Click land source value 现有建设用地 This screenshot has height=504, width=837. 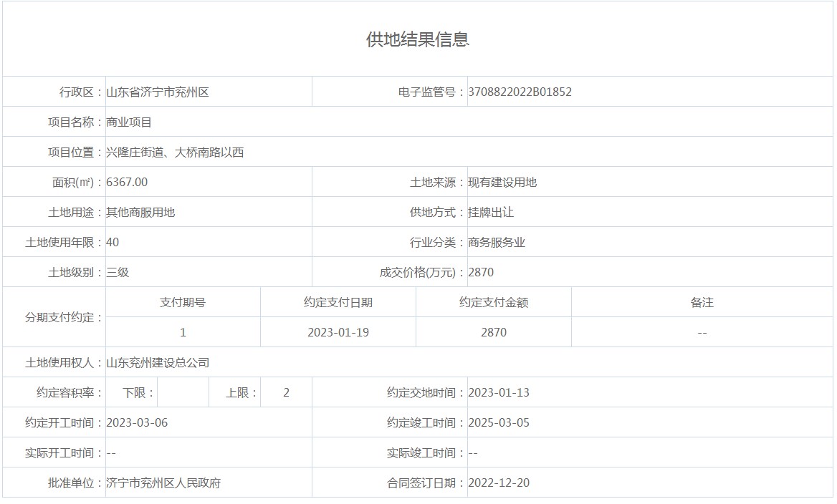[502, 182]
